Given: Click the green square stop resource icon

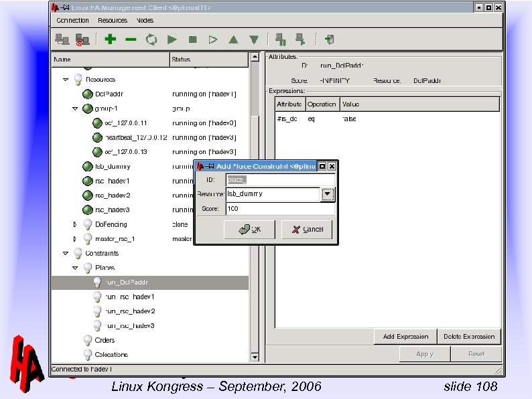Looking at the screenshot, I should (x=193, y=39).
